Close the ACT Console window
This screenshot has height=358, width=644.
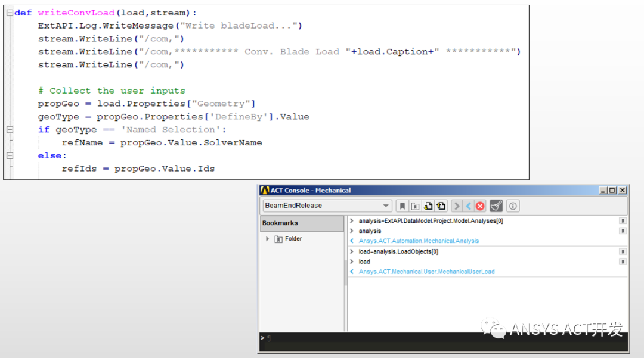click(x=623, y=190)
